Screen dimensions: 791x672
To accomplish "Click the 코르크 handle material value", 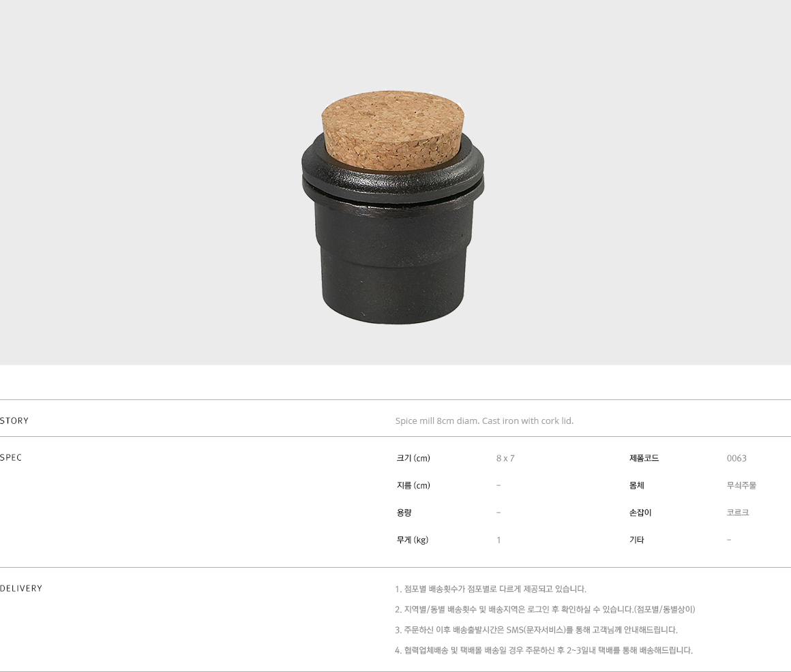I will pos(738,513).
